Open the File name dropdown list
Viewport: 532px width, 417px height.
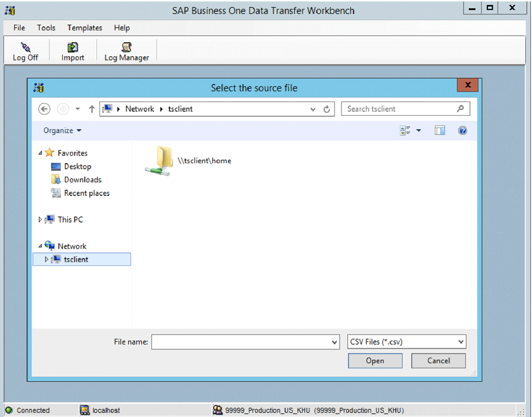(334, 342)
